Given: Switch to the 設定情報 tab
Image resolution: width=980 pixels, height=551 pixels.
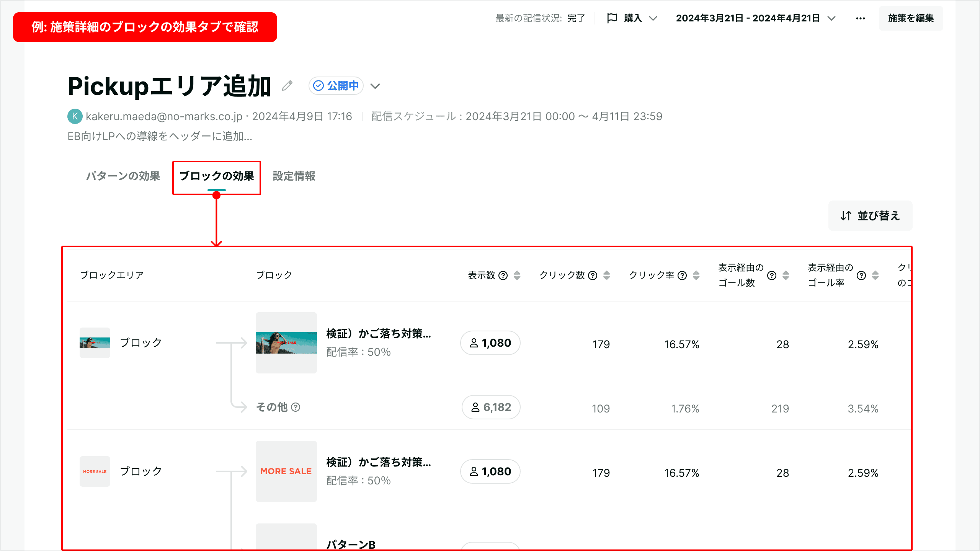Looking at the screenshot, I should tap(294, 176).
